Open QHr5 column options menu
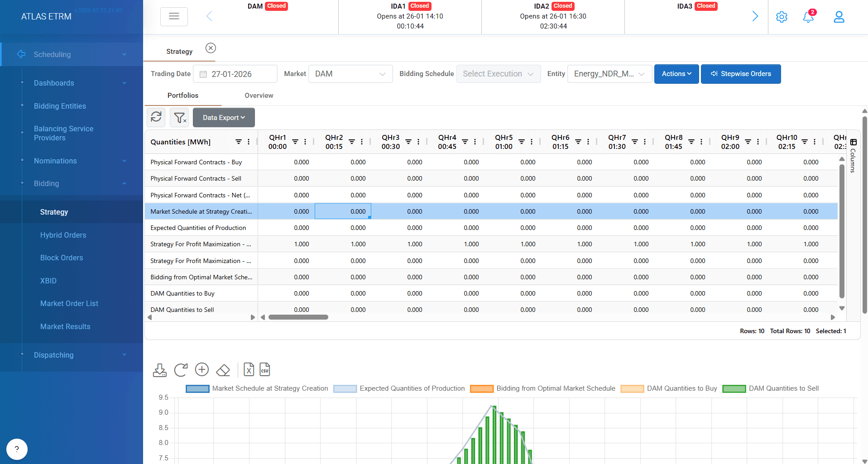This screenshot has width=868, height=464. pos(532,142)
